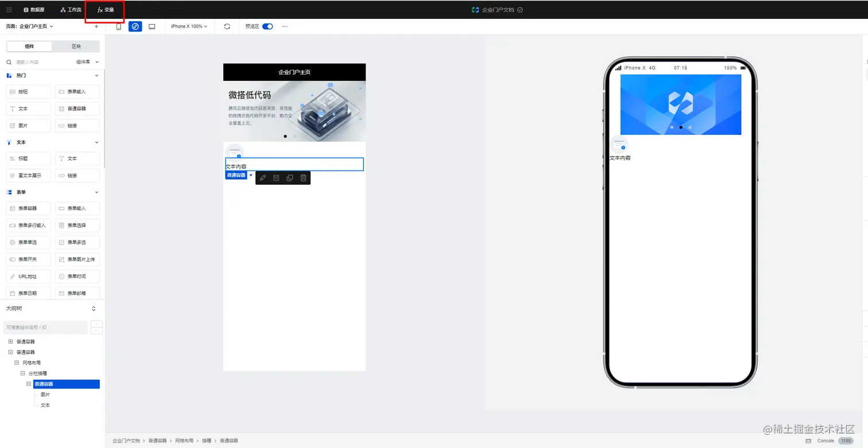
Task: Select the 普通容器 component in library
Action: coord(77,108)
